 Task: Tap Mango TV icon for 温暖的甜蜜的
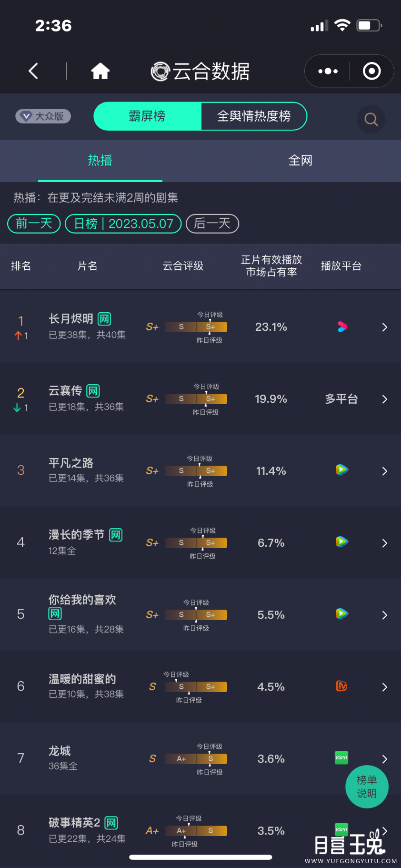point(341,686)
